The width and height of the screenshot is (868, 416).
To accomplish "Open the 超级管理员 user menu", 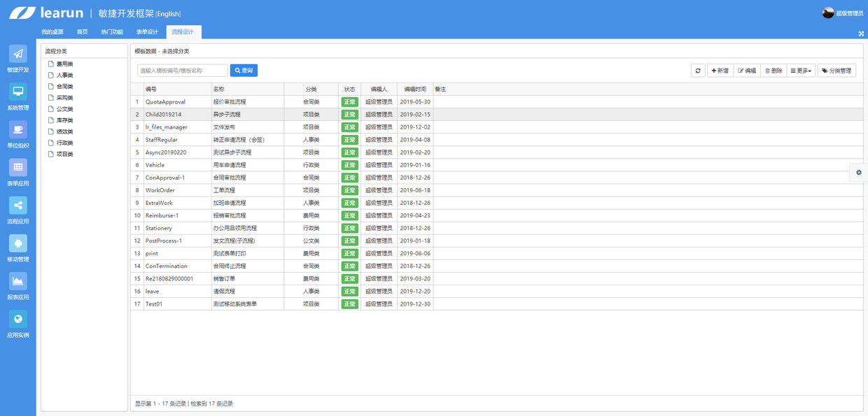I will click(x=843, y=13).
